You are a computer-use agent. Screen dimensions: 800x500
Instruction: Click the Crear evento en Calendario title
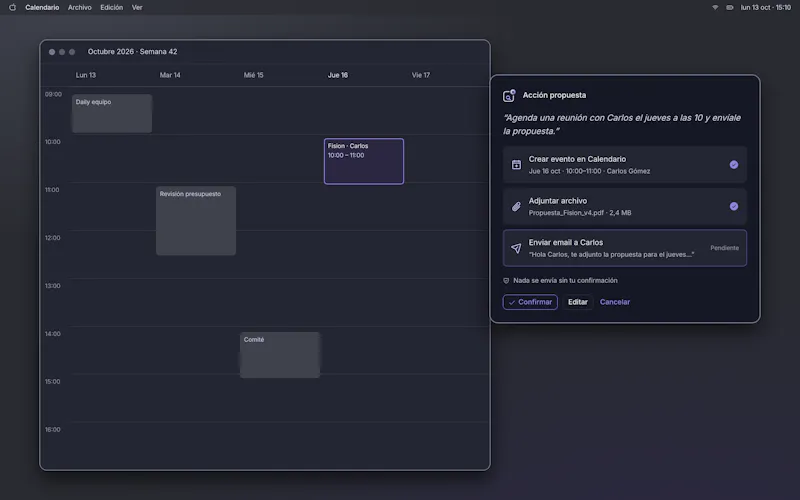pyautogui.click(x=577, y=159)
